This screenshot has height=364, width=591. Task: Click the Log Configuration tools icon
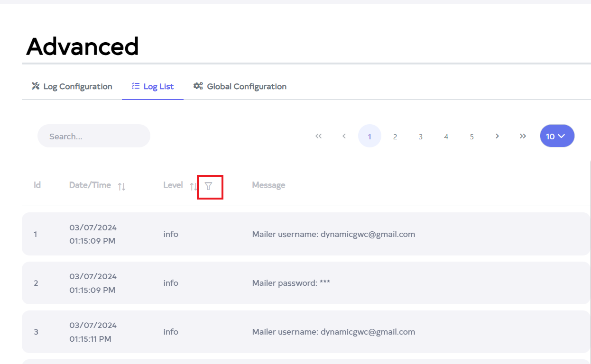click(36, 86)
